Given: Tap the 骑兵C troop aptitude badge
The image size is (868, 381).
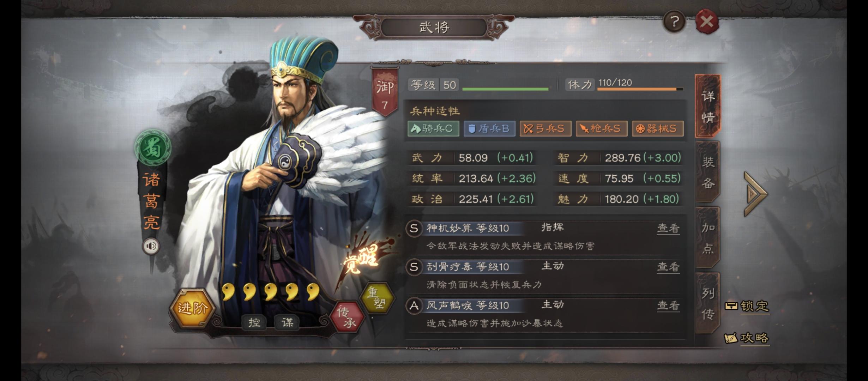Looking at the screenshot, I should 433,128.
